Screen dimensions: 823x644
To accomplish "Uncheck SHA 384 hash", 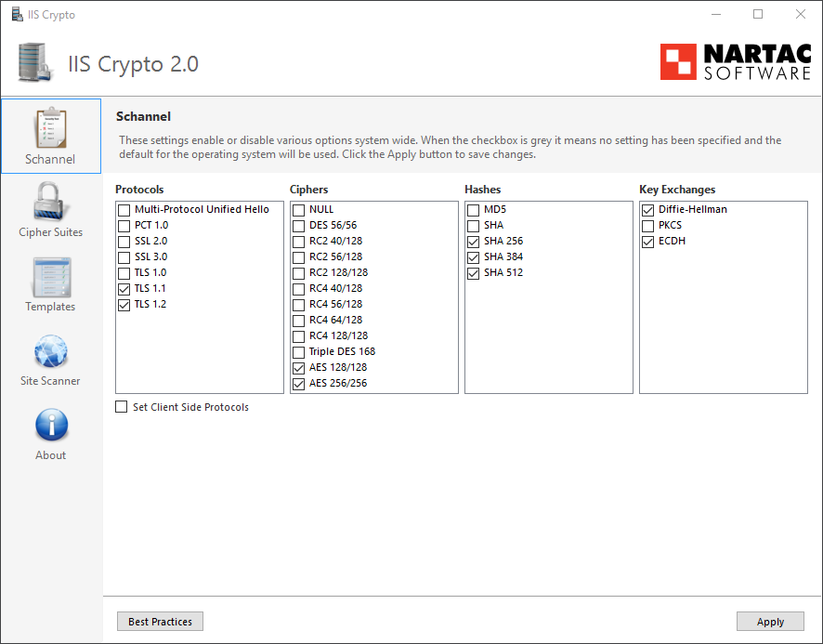I will click(x=474, y=257).
